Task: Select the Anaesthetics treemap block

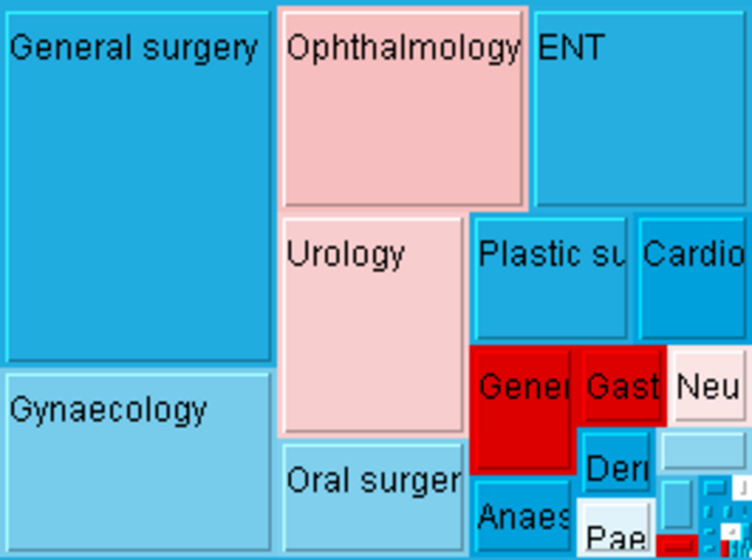Action: 523,516
